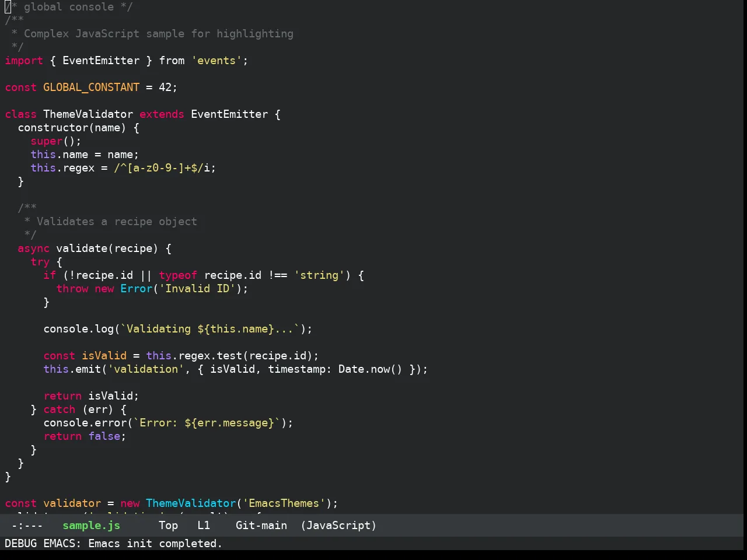Viewport: 747px width, 560px height.
Task: Click the sample.js buffer name in mode line
Action: [x=91, y=526]
